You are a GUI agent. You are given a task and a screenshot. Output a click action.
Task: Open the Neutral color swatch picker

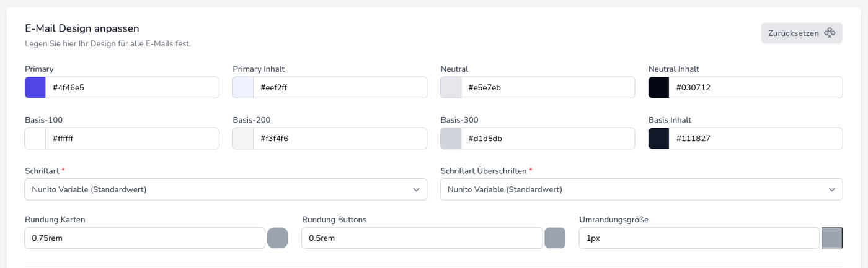click(451, 88)
